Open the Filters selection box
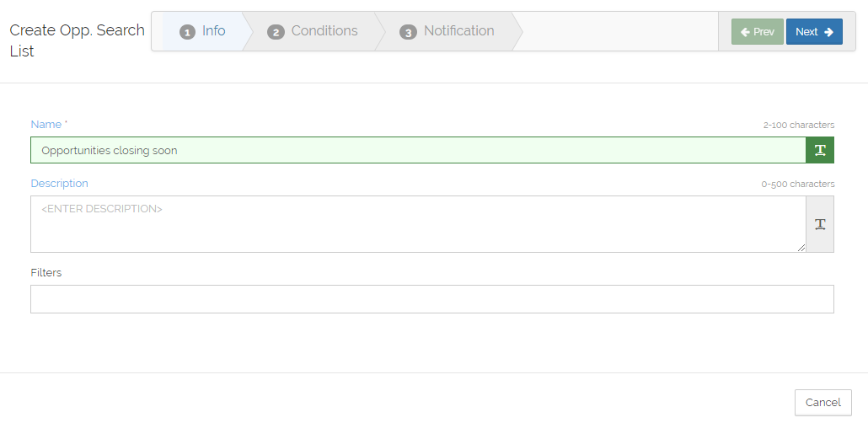Image resolution: width=868 pixels, height=423 pixels. pyautogui.click(x=431, y=299)
